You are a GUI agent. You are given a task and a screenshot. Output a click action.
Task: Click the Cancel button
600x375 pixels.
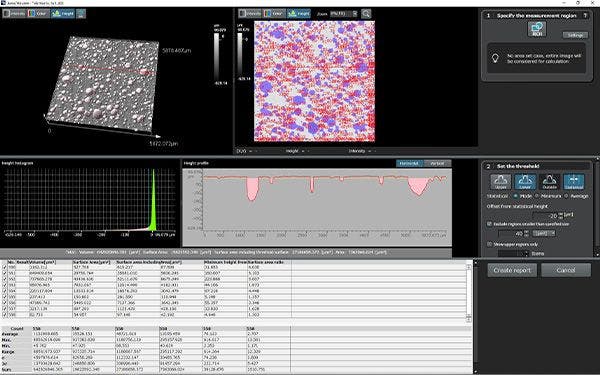[566, 270]
